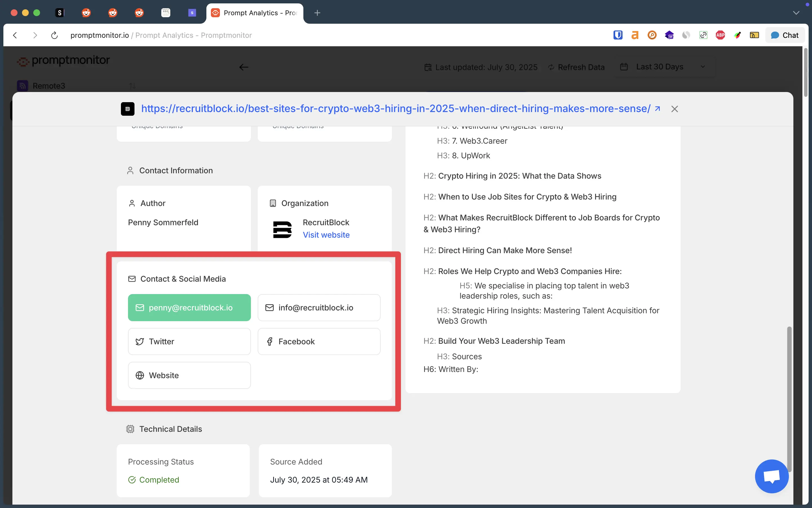Click penny@recruitblock.io email button
Viewport: 812px width, 508px height.
[189, 307]
